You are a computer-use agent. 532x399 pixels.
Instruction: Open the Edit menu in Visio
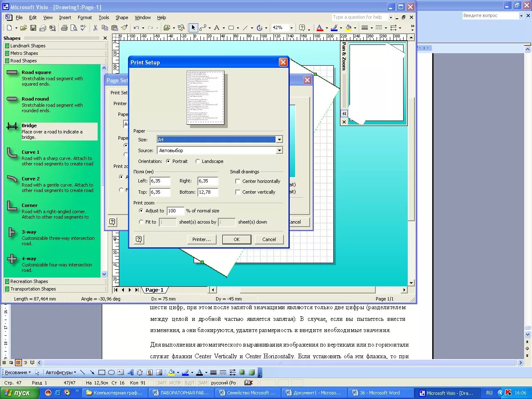33,17
